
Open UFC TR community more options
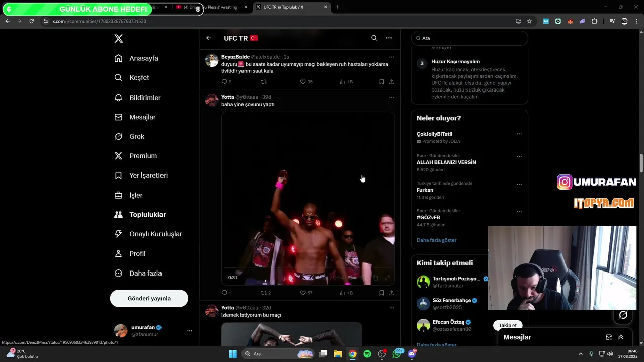389,38
